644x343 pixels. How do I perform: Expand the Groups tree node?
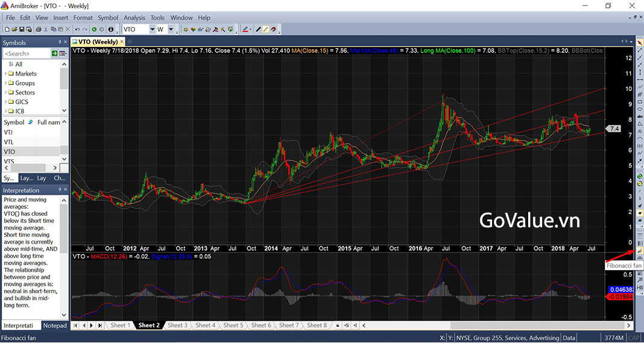(5, 83)
